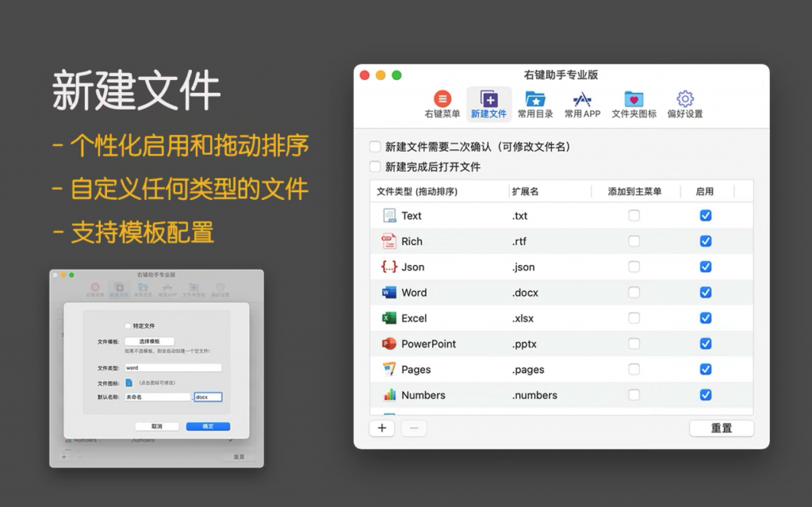
Task: Open 偏好设置 with the gear icon
Action: (684, 99)
